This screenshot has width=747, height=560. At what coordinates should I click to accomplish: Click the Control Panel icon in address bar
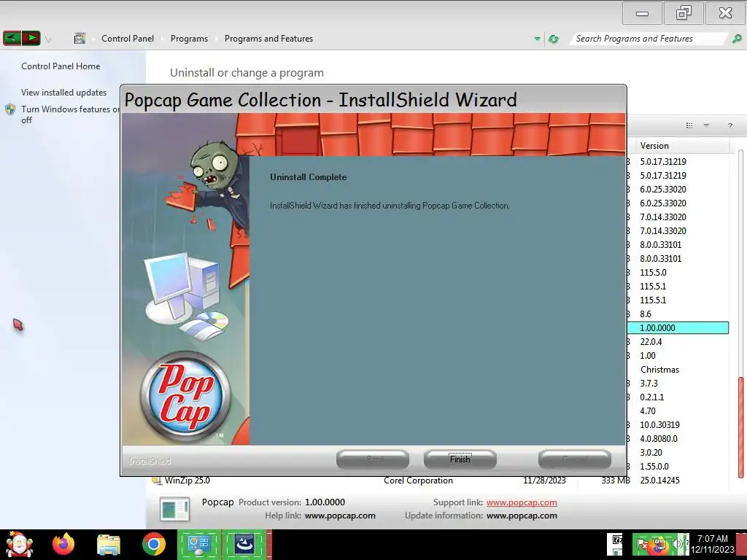click(x=80, y=39)
